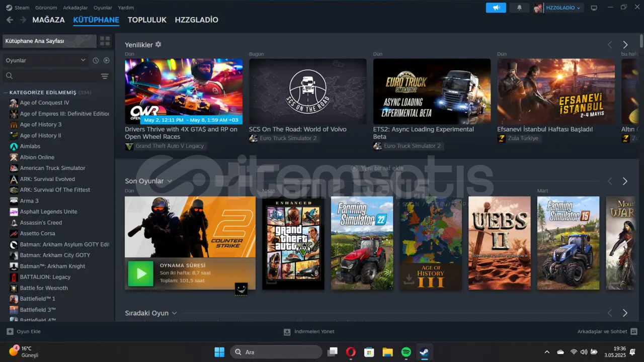The height and width of the screenshot is (362, 644).
Task: Open Opera browser from taskbar
Action: (351, 352)
